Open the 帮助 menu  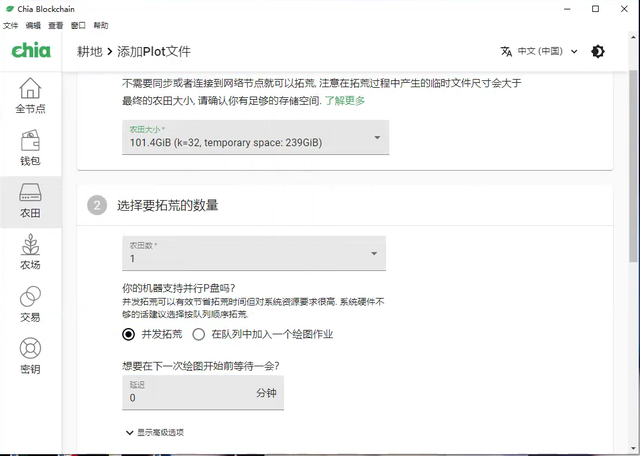tap(101, 25)
